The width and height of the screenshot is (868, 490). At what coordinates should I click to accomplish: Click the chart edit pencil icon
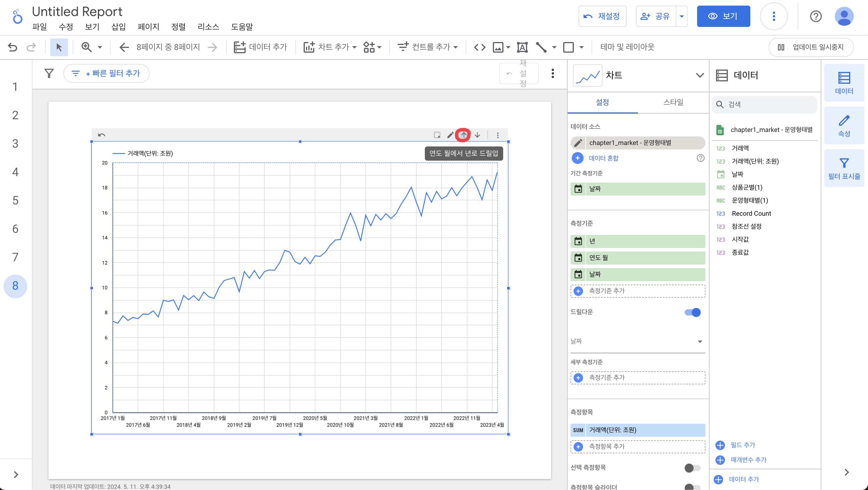coord(450,135)
